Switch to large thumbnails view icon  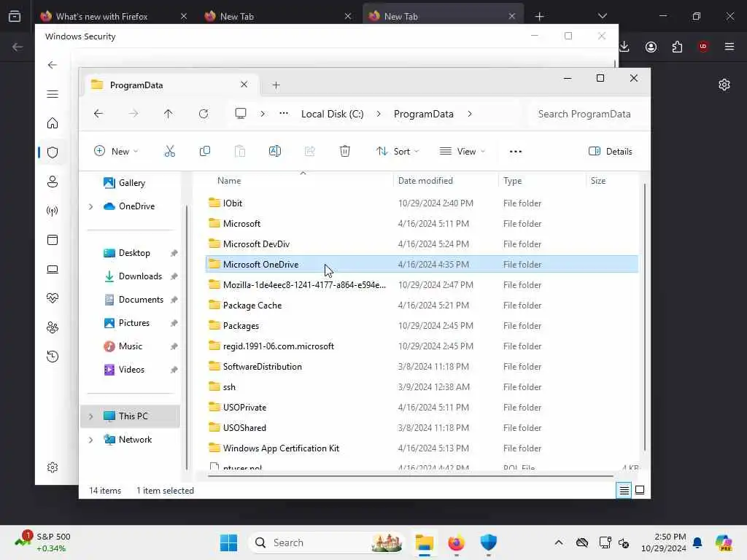click(640, 490)
